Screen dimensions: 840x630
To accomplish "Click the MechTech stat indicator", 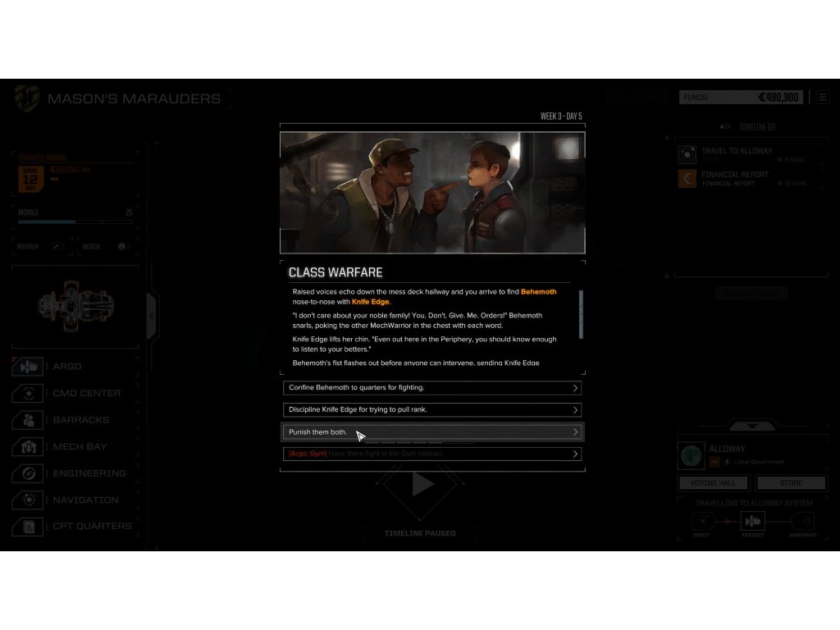I will (41, 246).
